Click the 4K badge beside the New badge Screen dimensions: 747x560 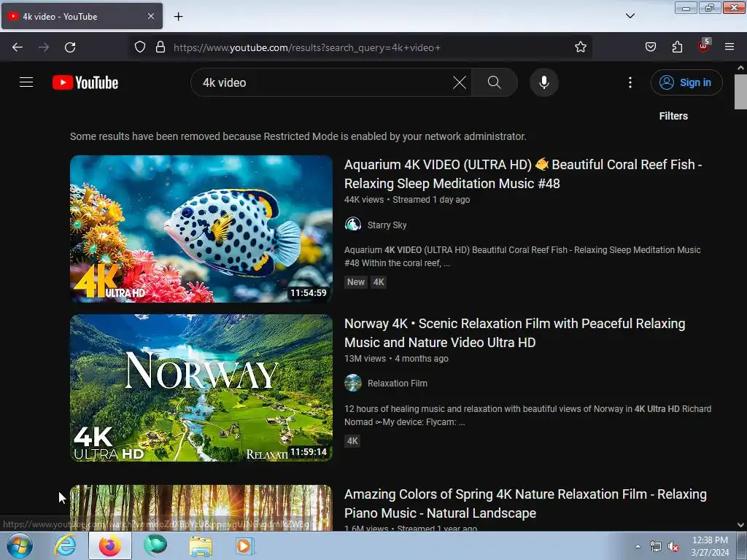[379, 282]
